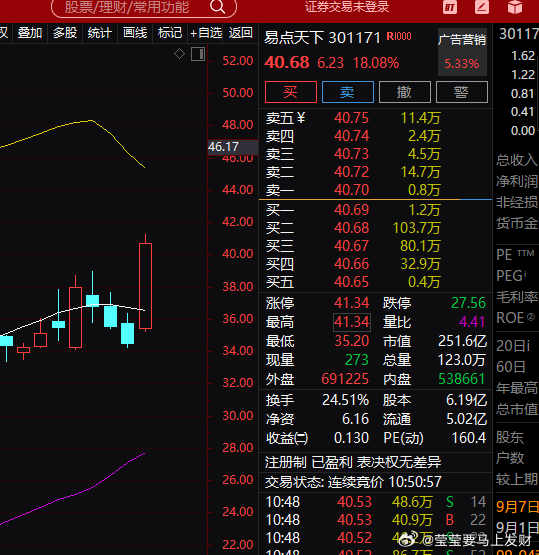Click the 最低 value 35.20

click(x=352, y=341)
